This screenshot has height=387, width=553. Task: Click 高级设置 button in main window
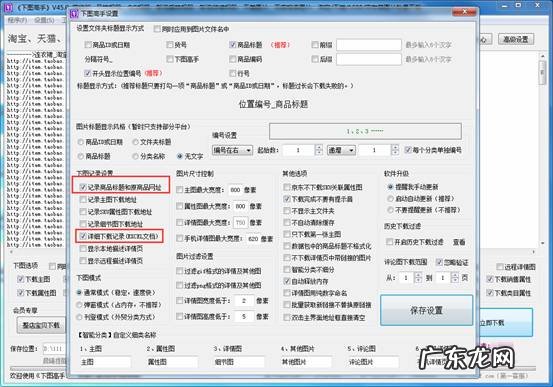click(x=516, y=39)
